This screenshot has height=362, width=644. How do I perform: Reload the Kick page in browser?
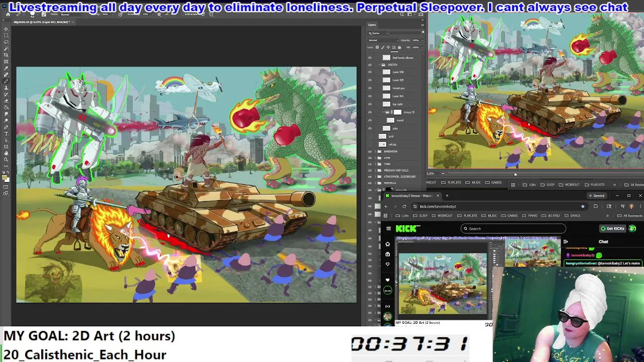pyautogui.click(x=404, y=207)
